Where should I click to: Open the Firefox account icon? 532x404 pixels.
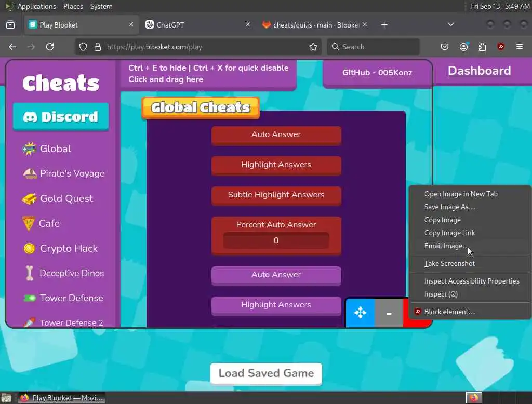click(x=463, y=47)
